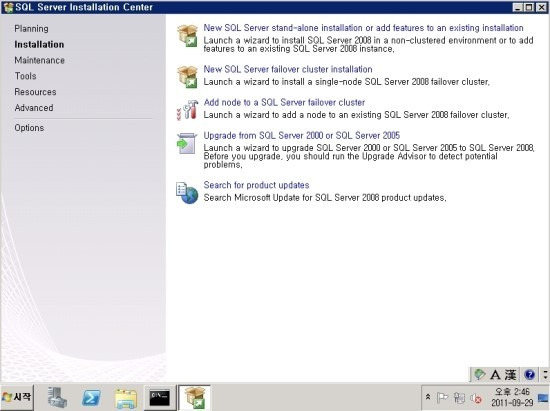
Task: Click the language bar help icon
Action: coord(529,375)
